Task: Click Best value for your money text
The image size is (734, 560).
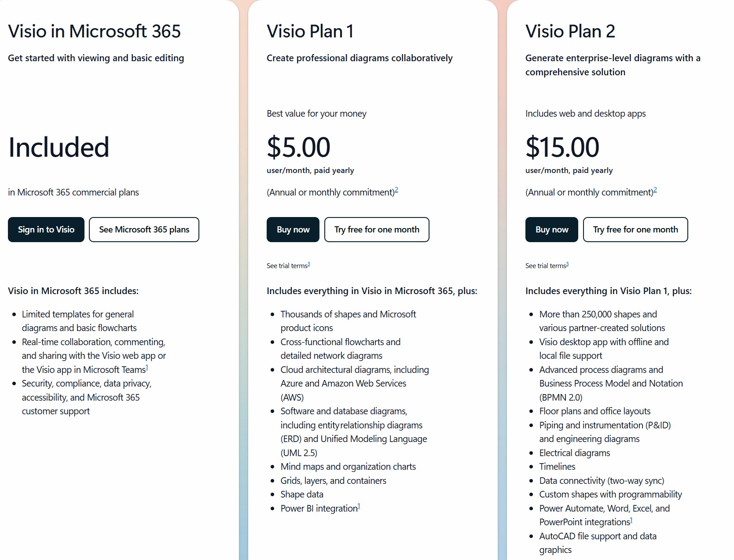Action: click(x=316, y=113)
